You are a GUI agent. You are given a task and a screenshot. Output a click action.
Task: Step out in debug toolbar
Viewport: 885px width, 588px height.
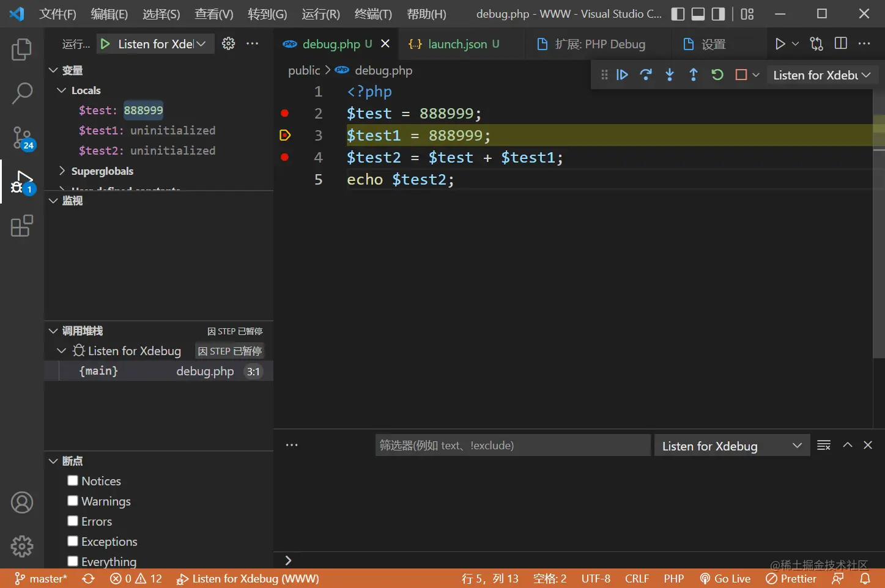click(x=694, y=75)
